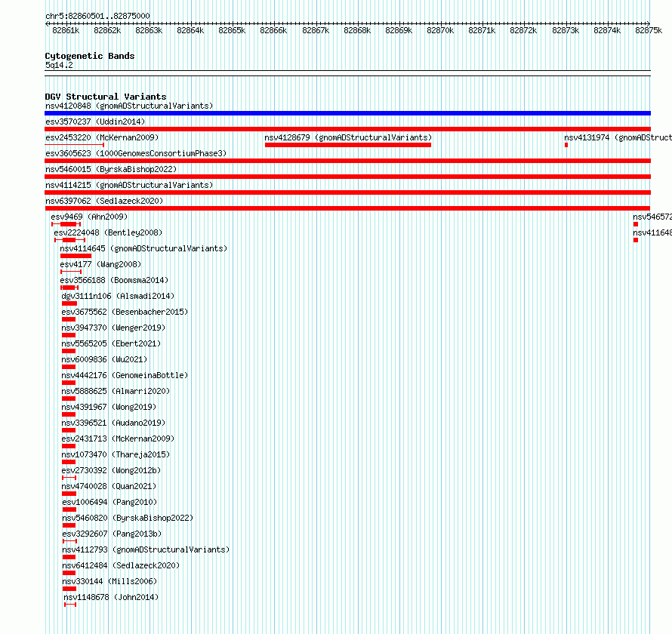This screenshot has height=634, width=672.
Task: Open nsv4391967 (Wong2019) variant
Action: pyautogui.click(x=109, y=407)
